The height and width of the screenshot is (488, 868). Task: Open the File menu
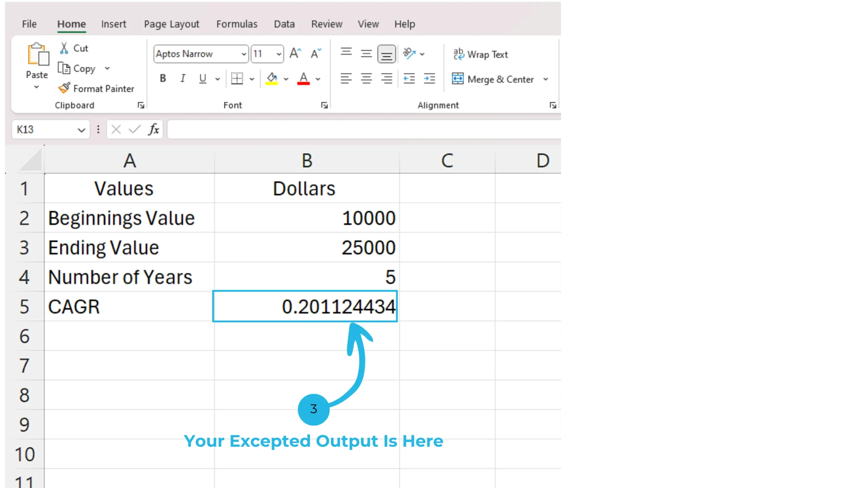click(x=29, y=24)
